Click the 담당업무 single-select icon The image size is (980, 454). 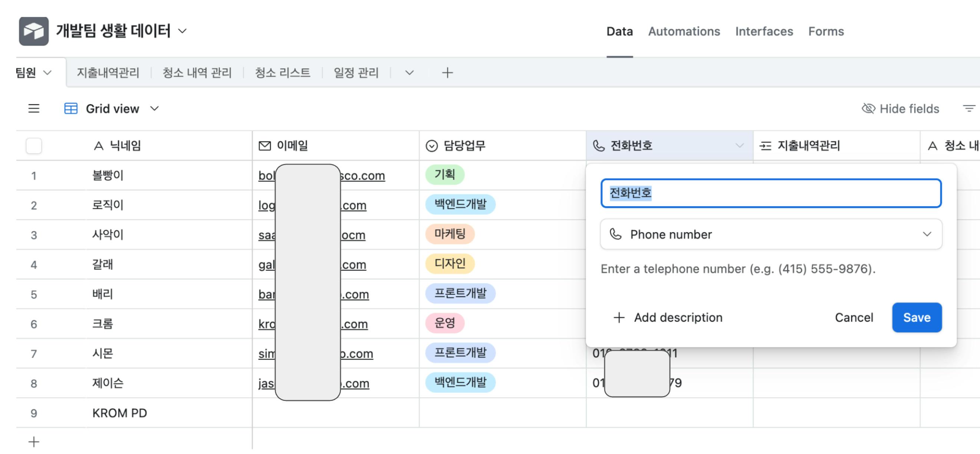click(x=431, y=146)
